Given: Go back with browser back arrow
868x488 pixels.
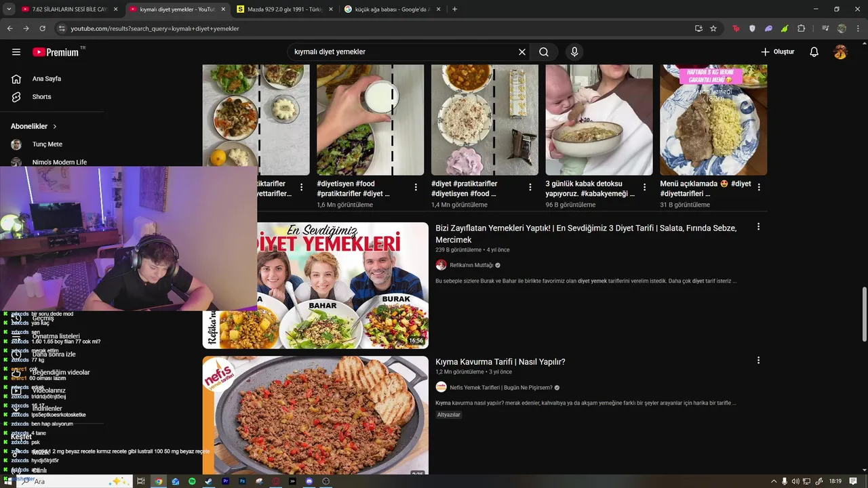Looking at the screenshot, I should click(x=9, y=28).
